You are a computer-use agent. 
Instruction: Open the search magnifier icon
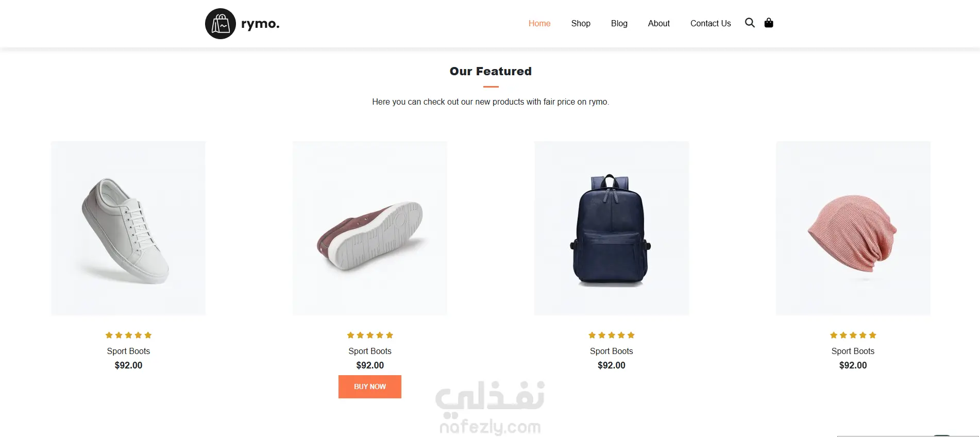[x=750, y=23]
